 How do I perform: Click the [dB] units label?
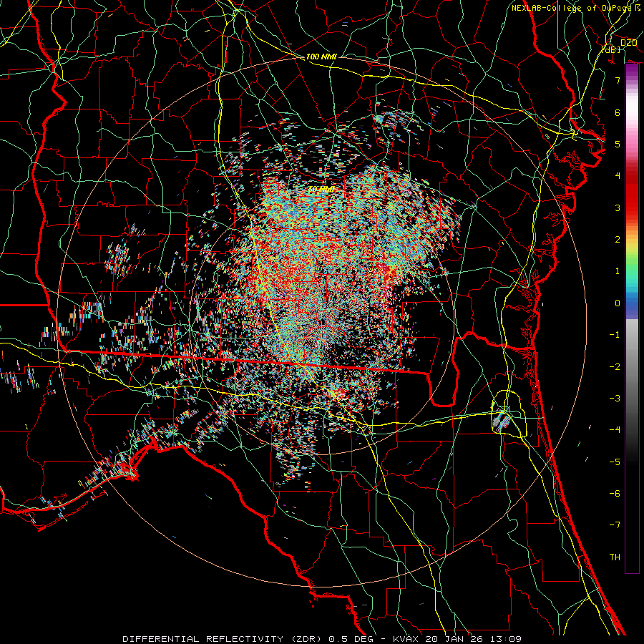pyautogui.click(x=611, y=49)
